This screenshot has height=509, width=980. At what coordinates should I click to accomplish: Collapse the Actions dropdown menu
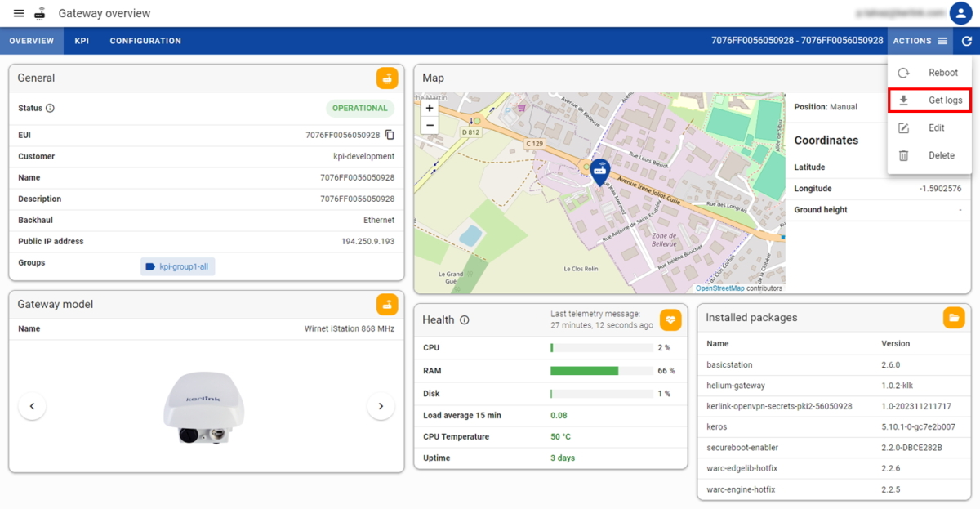pos(920,41)
